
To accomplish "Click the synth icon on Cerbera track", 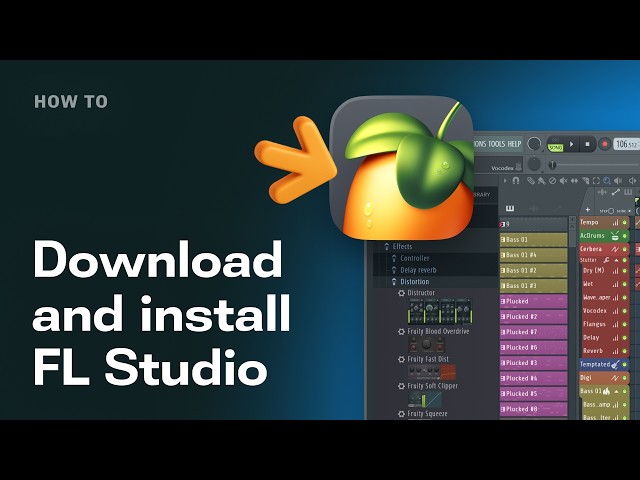I will coord(615,249).
